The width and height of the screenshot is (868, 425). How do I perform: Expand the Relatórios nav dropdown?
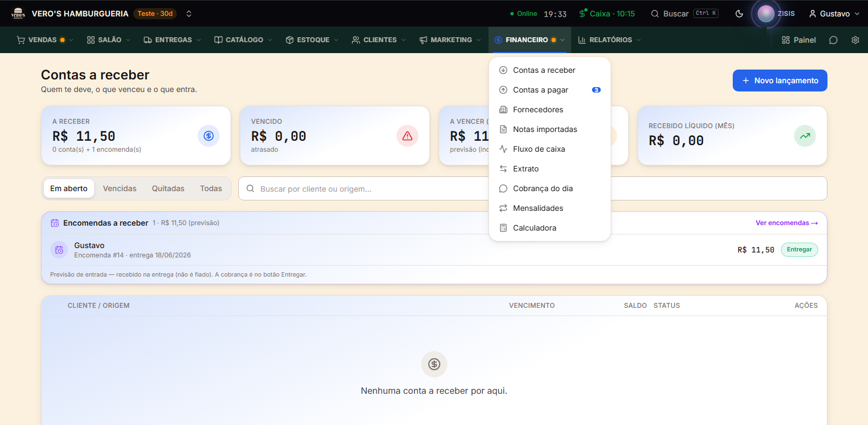tap(610, 40)
